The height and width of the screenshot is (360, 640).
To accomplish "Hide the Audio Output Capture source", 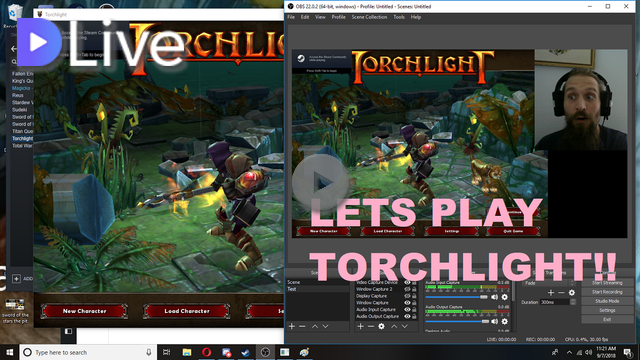I will (407, 316).
